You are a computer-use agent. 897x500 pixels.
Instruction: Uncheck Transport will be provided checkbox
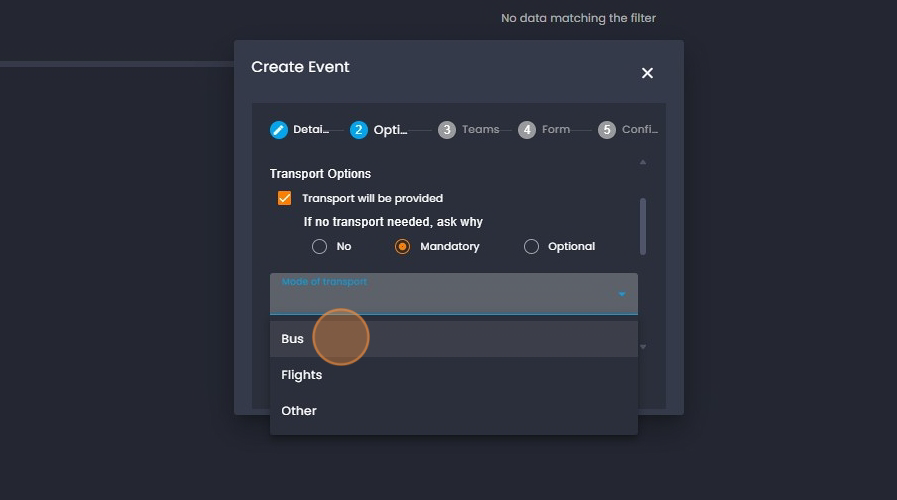[285, 198]
